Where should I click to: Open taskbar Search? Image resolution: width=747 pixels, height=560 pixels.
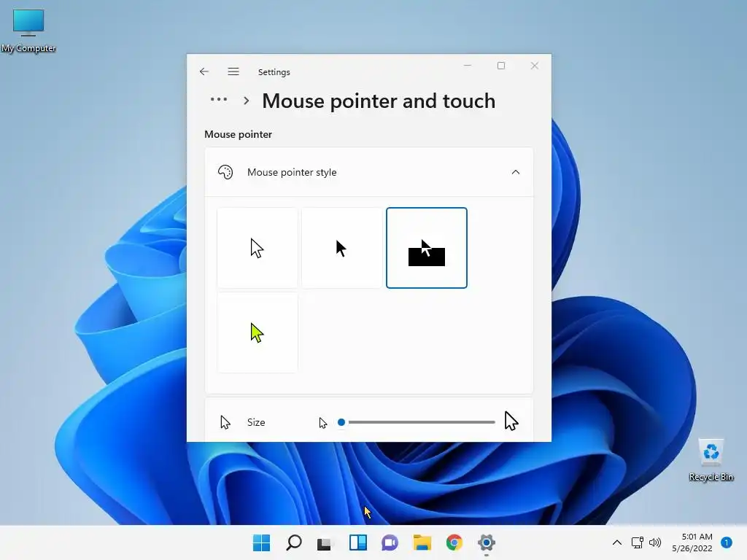(293, 542)
